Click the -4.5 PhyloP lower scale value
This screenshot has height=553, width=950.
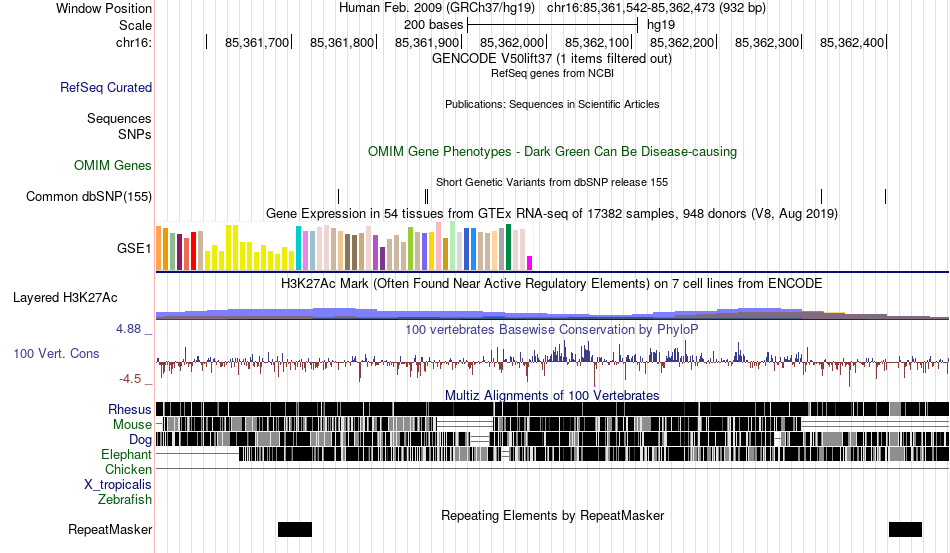tap(130, 379)
